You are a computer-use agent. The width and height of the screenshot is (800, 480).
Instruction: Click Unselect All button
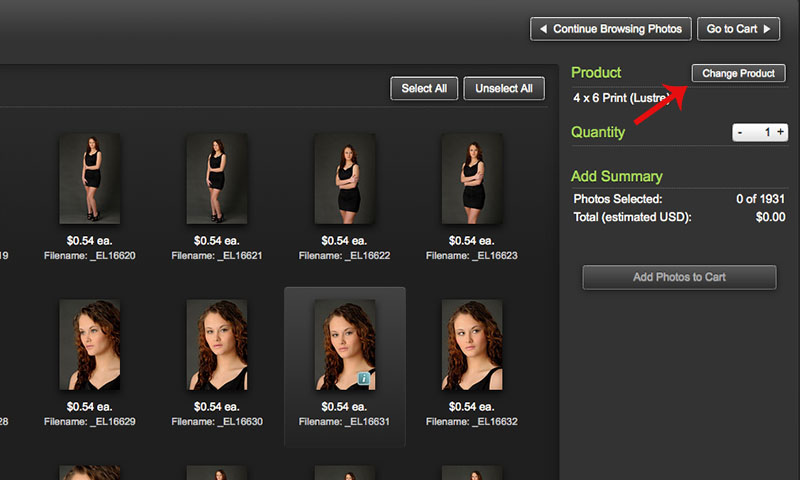[504, 89]
